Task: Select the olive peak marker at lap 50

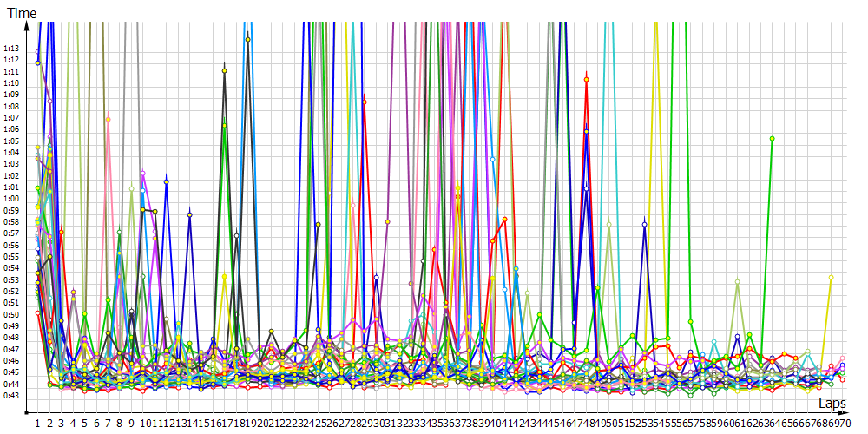Action: coord(609,225)
